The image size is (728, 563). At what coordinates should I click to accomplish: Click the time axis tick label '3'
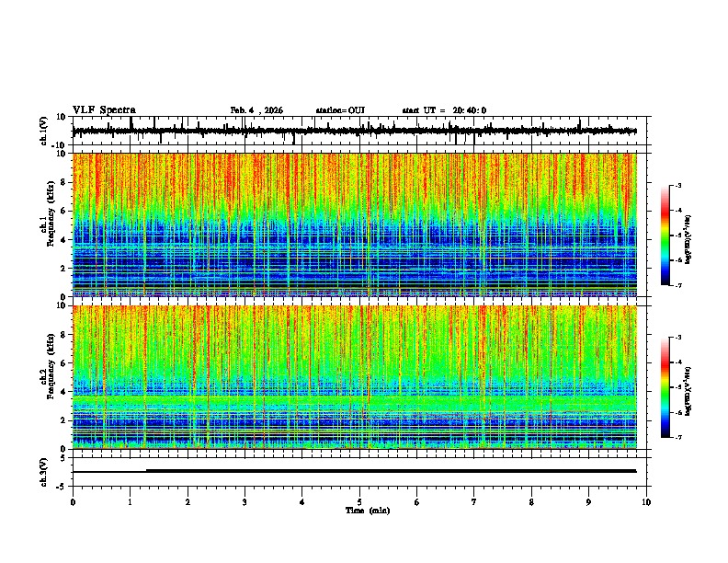tap(245, 502)
